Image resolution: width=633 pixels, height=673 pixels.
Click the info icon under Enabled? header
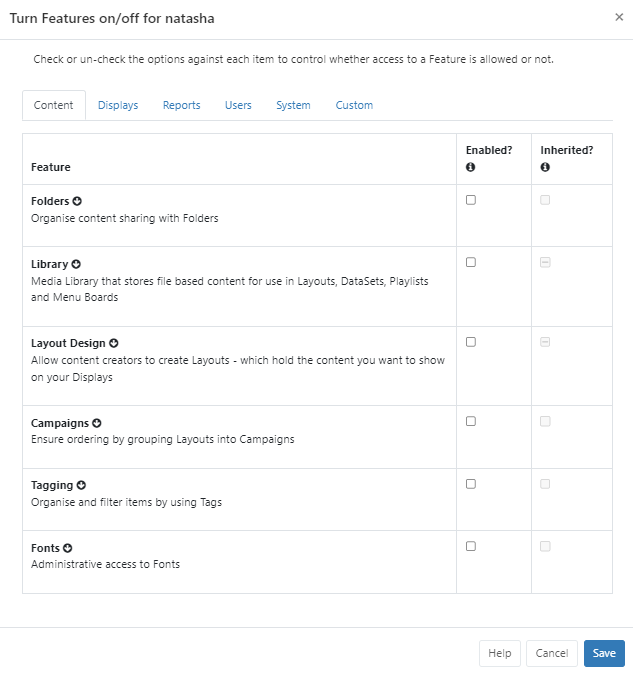tap(470, 167)
